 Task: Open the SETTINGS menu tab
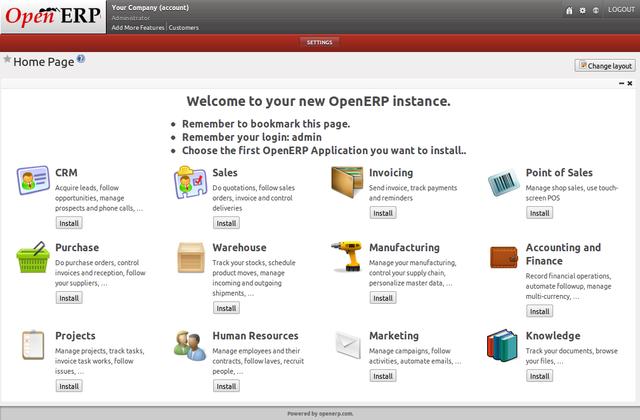point(320,42)
